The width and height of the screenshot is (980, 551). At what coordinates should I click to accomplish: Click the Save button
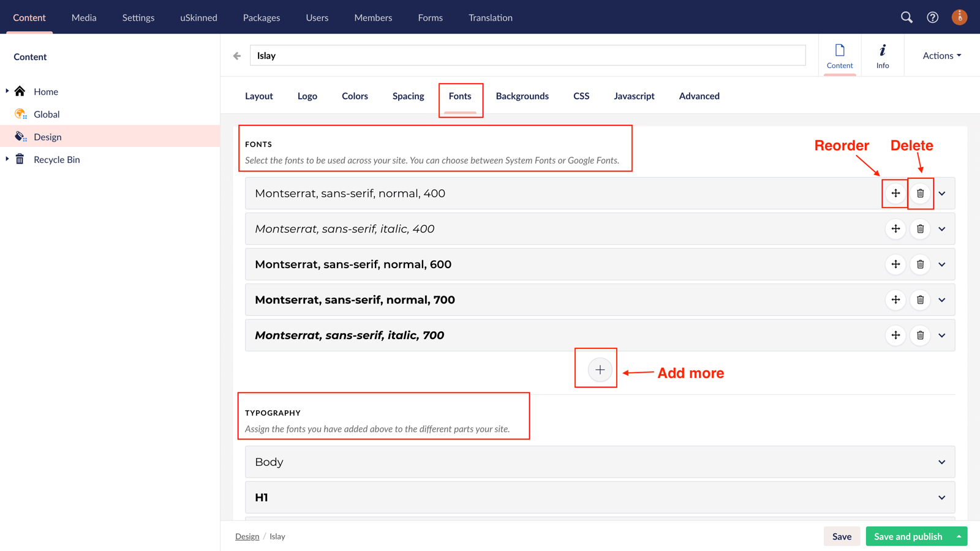pos(842,536)
